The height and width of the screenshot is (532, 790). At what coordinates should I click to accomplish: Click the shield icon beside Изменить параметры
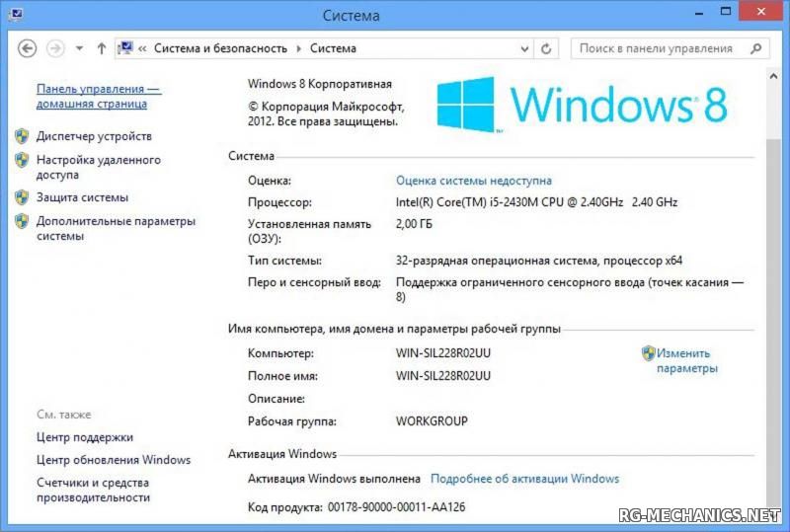point(648,353)
